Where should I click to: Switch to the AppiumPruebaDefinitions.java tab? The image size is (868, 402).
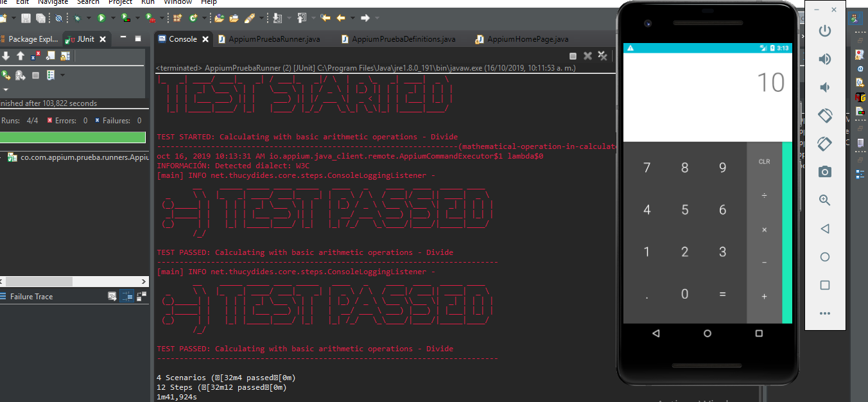[x=403, y=39]
